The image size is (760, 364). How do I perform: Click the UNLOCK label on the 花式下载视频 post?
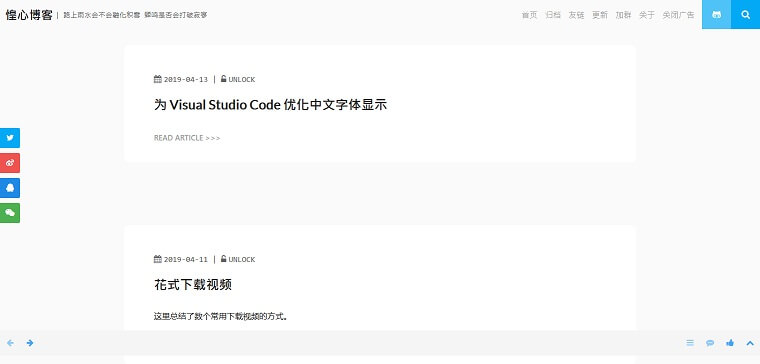(x=241, y=259)
